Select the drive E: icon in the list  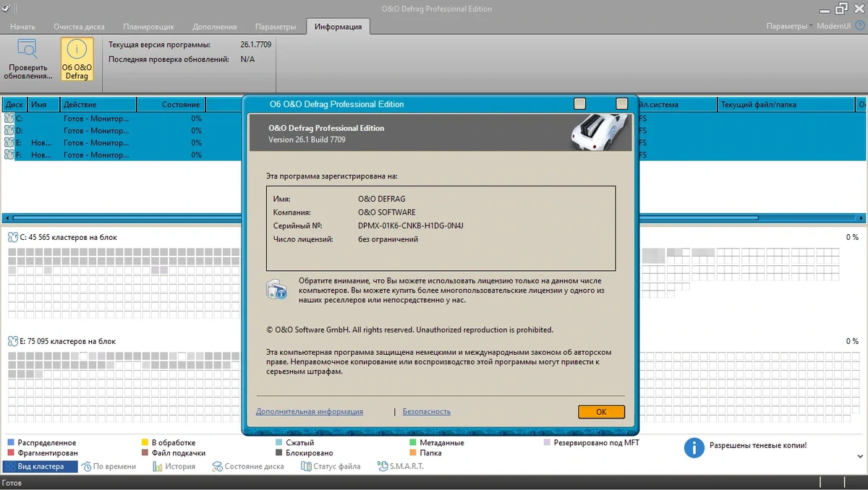pyautogui.click(x=9, y=143)
